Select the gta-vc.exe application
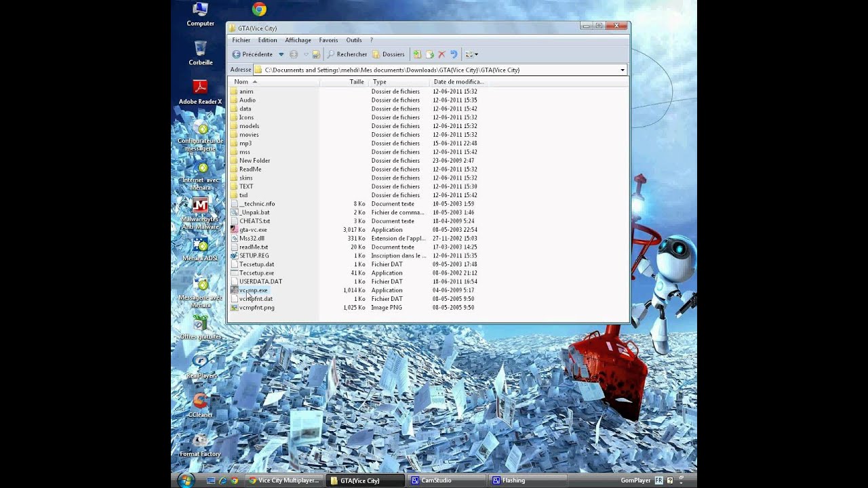This screenshot has height=488, width=868. [x=249, y=230]
